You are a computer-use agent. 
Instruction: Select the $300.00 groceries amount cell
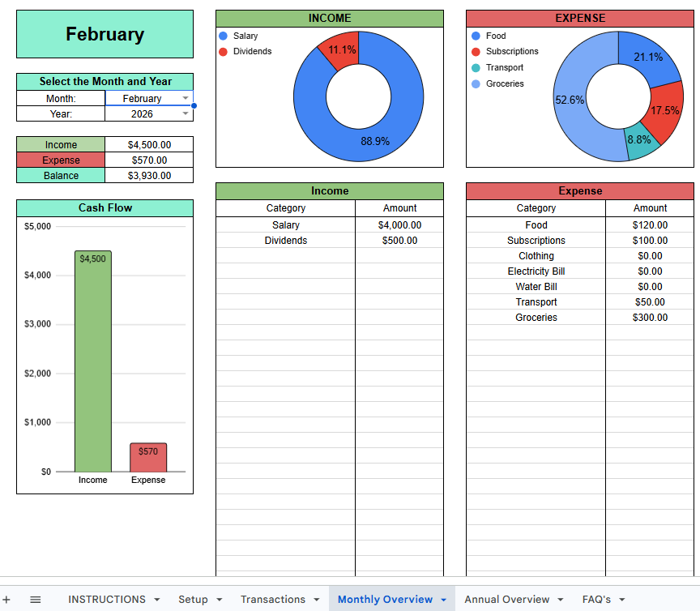pos(650,317)
